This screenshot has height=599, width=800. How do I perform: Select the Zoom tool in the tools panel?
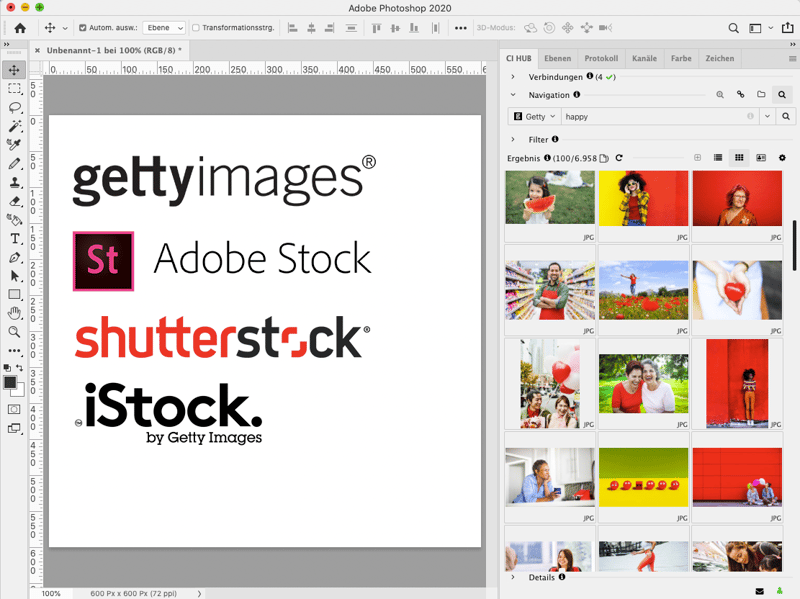pos(14,332)
